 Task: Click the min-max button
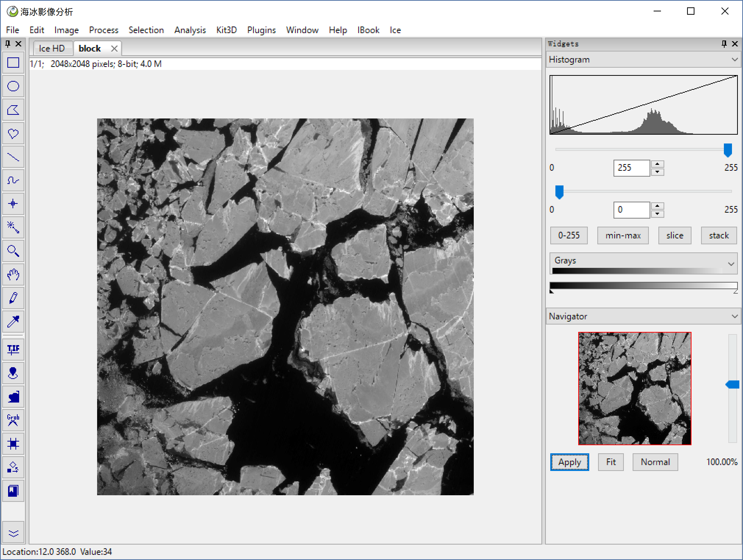pos(623,235)
